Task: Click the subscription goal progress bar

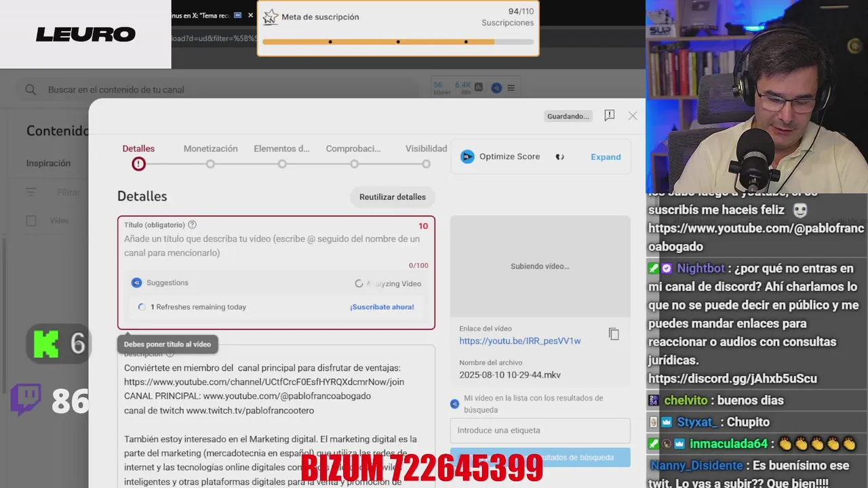Action: pyautogui.click(x=398, y=42)
